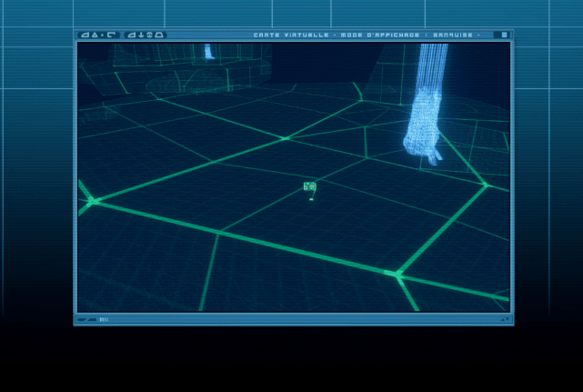This screenshot has width=583, height=392.
Task: Toggle the square button at title bar right
Action: 501,35
